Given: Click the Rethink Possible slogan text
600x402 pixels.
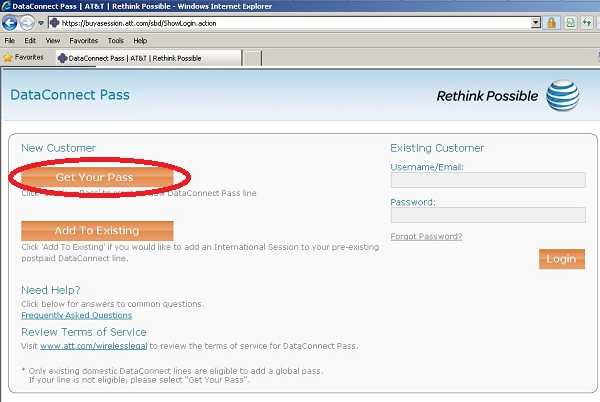Looking at the screenshot, I should pyautogui.click(x=487, y=96).
